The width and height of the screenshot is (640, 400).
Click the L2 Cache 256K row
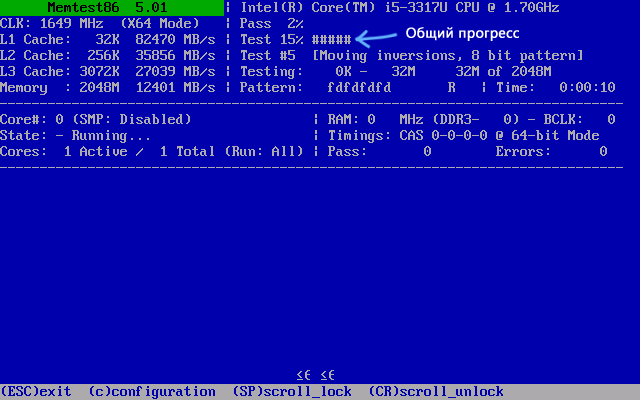pos(108,56)
